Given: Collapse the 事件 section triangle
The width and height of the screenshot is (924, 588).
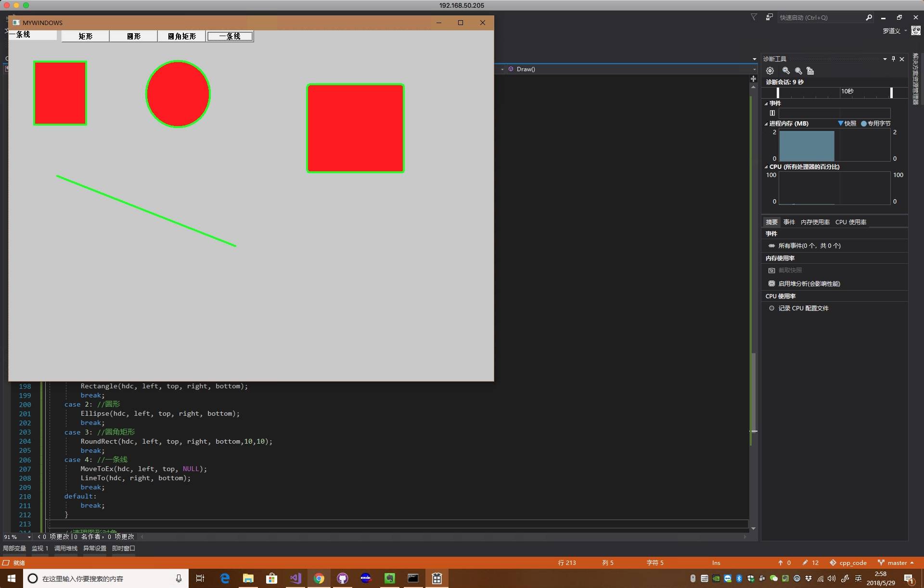Looking at the screenshot, I should point(766,103).
